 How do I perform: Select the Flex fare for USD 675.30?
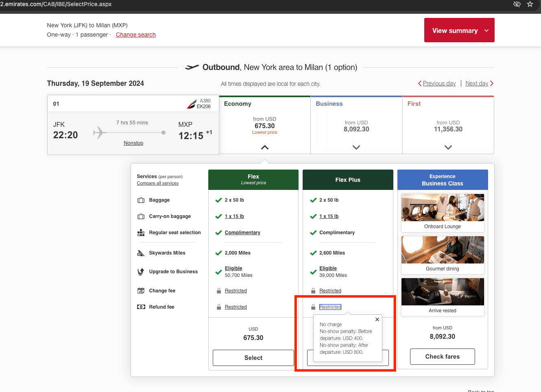point(253,358)
